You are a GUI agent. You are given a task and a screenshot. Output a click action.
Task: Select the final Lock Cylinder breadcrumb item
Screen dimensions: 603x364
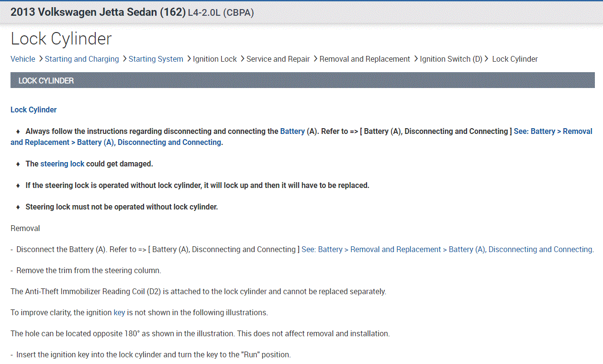coord(515,59)
